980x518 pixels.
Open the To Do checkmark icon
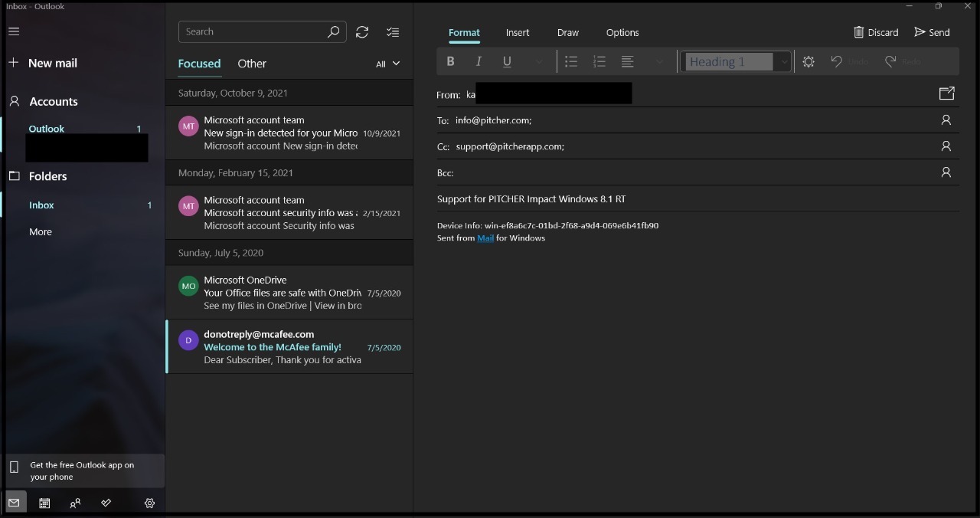[106, 503]
